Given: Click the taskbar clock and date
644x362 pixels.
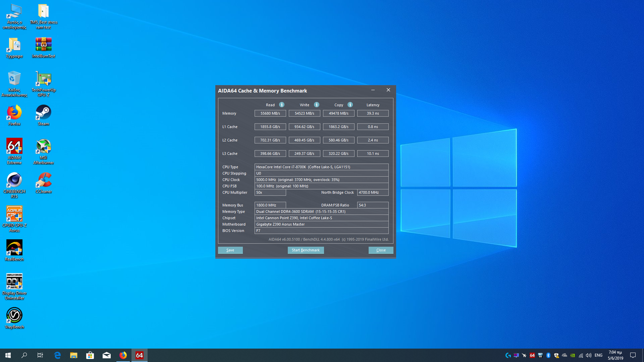Looking at the screenshot, I should point(615,355).
